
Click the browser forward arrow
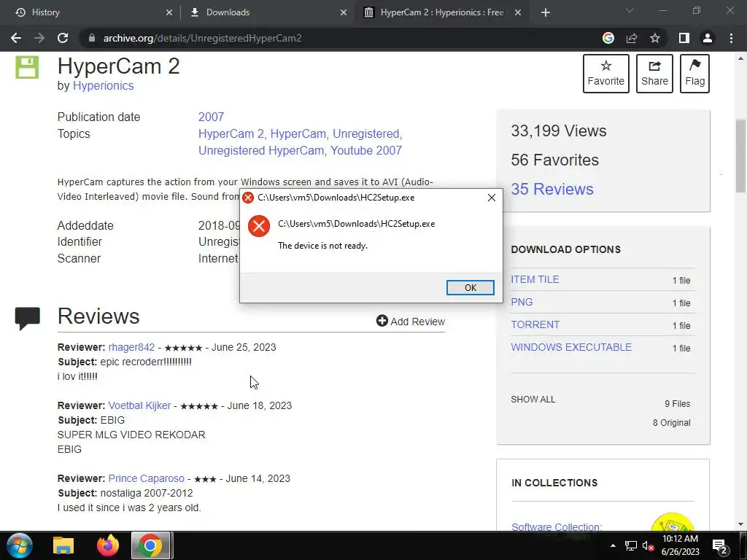tap(39, 38)
